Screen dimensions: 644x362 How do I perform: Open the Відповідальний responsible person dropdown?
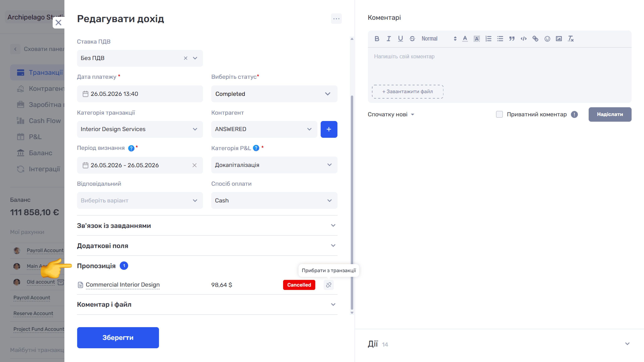click(x=140, y=201)
